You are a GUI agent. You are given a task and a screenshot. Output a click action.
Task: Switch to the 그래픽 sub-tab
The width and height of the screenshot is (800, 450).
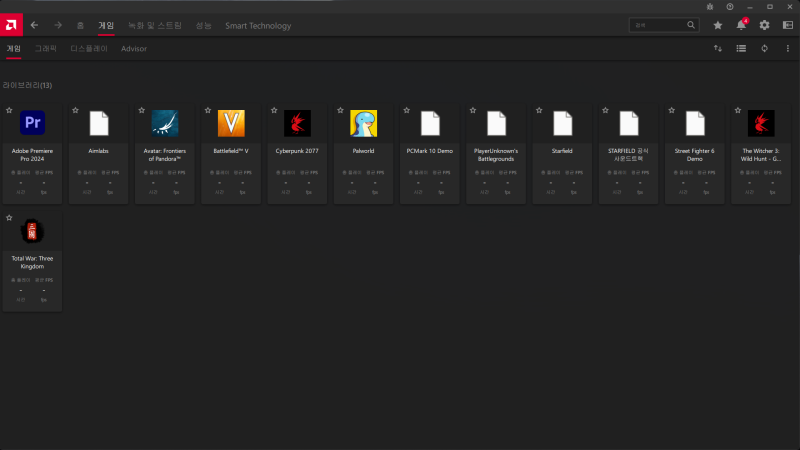click(x=45, y=48)
